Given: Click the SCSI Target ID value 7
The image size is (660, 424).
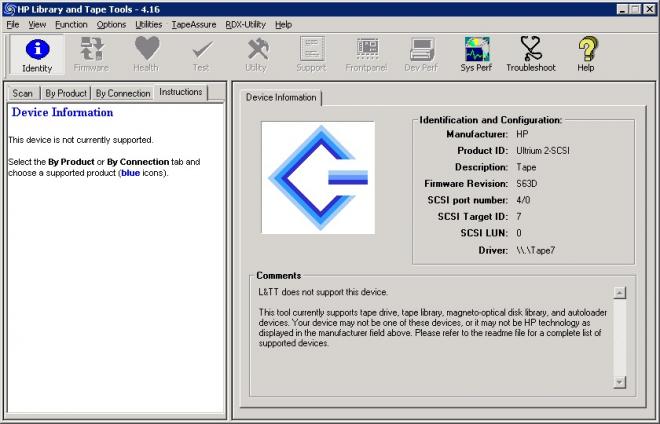Looking at the screenshot, I should (x=519, y=216).
